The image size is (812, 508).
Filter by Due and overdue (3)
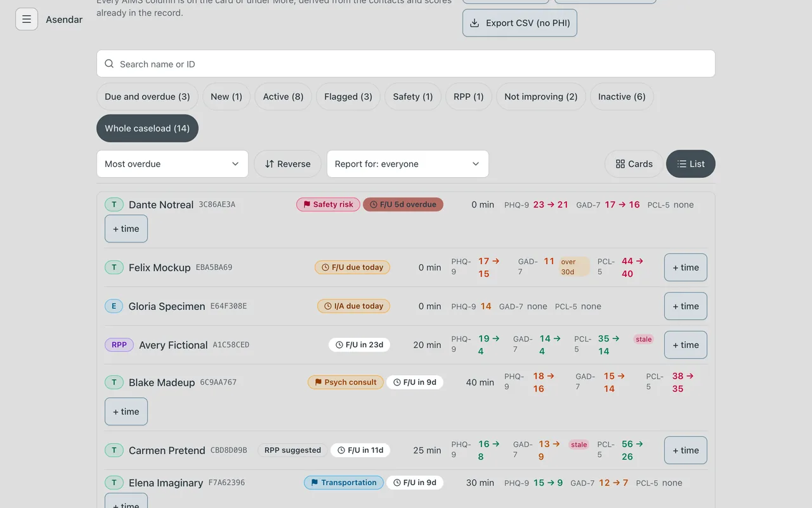pyautogui.click(x=147, y=97)
